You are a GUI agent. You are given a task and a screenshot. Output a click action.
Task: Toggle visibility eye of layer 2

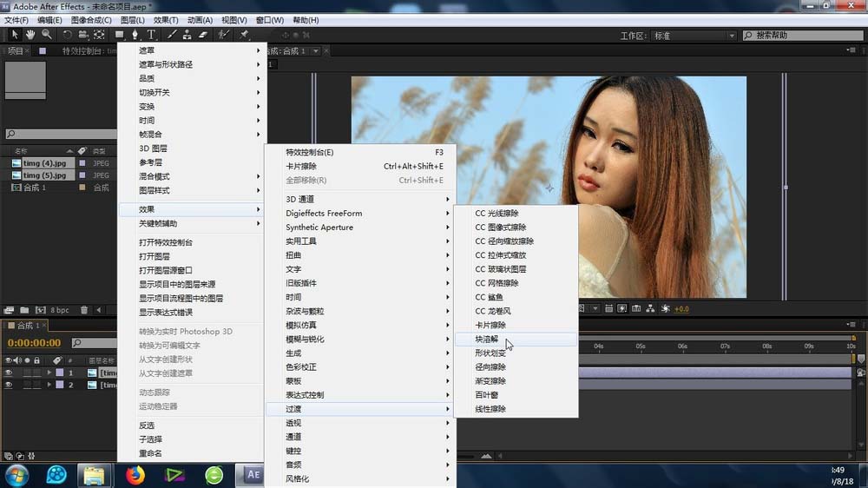[9, 385]
